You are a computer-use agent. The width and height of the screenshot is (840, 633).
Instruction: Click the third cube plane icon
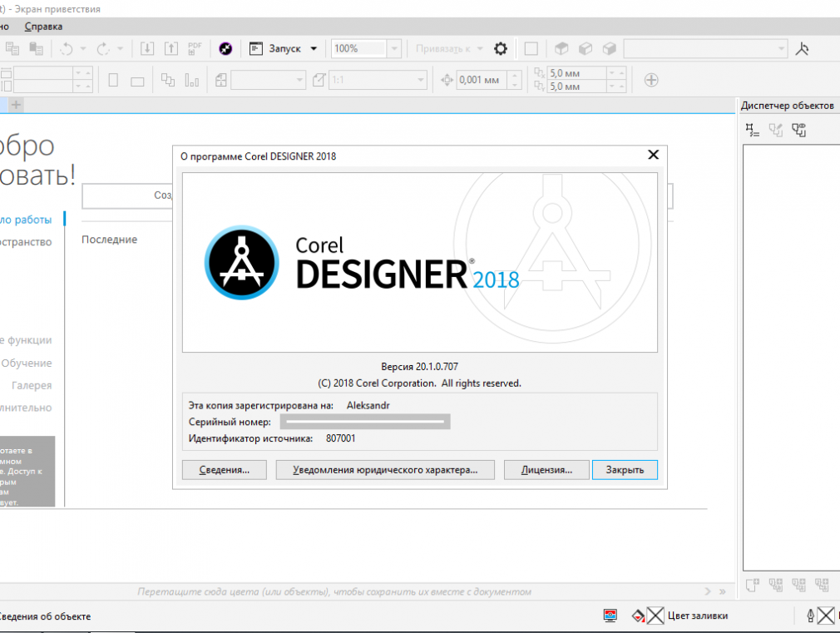[x=609, y=49]
